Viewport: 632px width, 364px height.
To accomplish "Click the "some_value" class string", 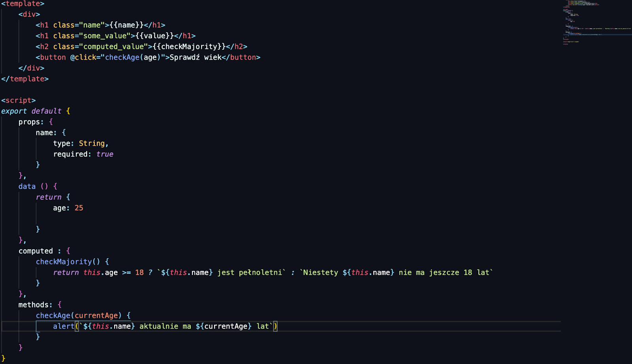I will pos(105,36).
